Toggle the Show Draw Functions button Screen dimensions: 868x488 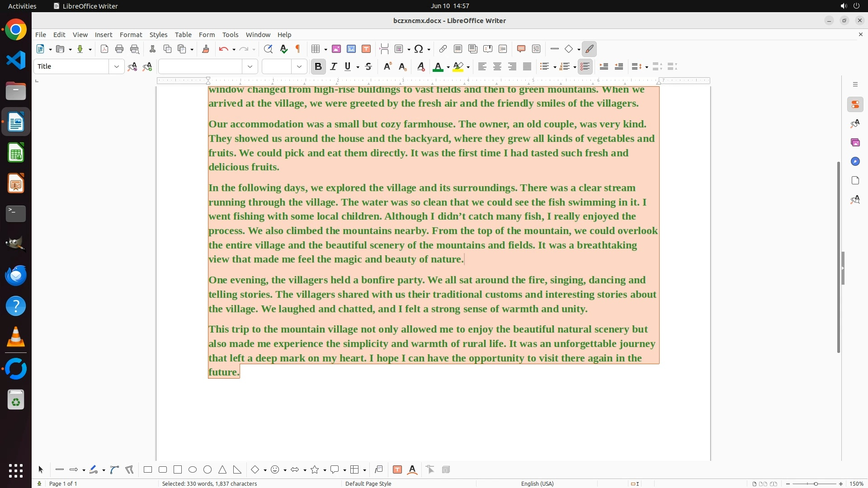coord(589,49)
